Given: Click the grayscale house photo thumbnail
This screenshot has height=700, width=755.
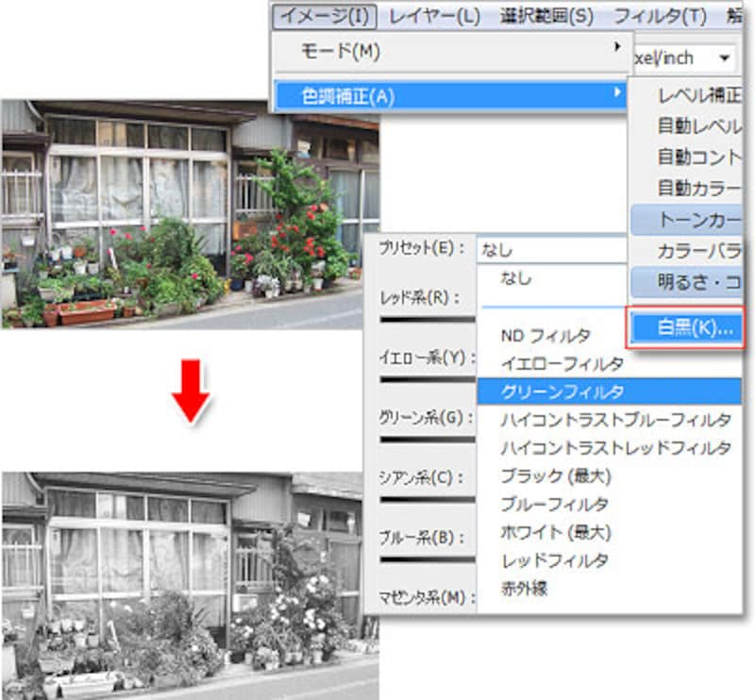Looking at the screenshot, I should coord(190,585).
